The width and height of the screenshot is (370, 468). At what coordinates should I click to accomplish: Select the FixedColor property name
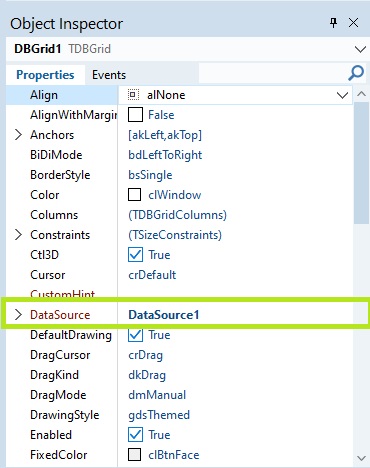coord(59,455)
